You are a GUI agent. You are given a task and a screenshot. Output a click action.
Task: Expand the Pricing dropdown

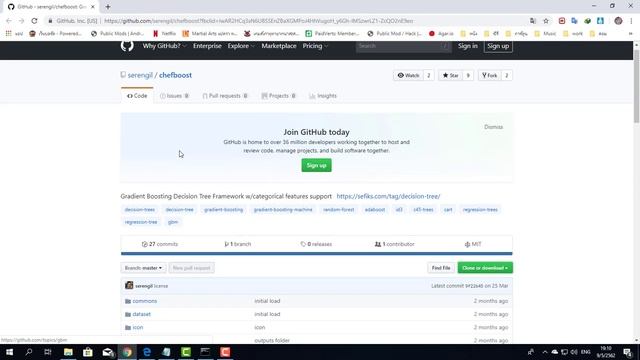point(315,46)
